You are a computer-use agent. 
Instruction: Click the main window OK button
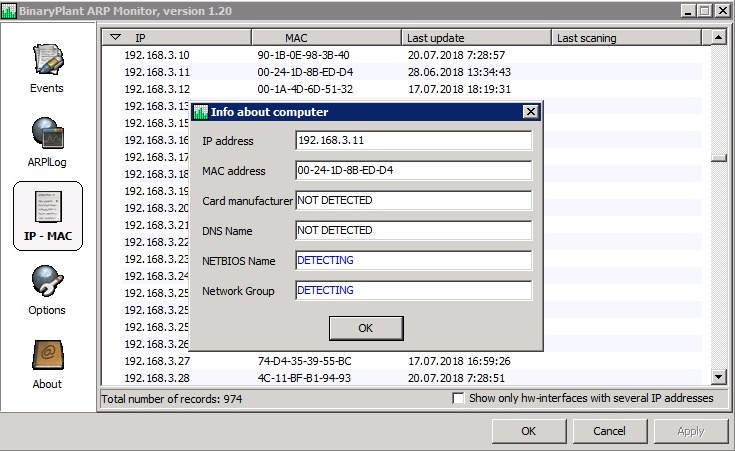(x=528, y=431)
